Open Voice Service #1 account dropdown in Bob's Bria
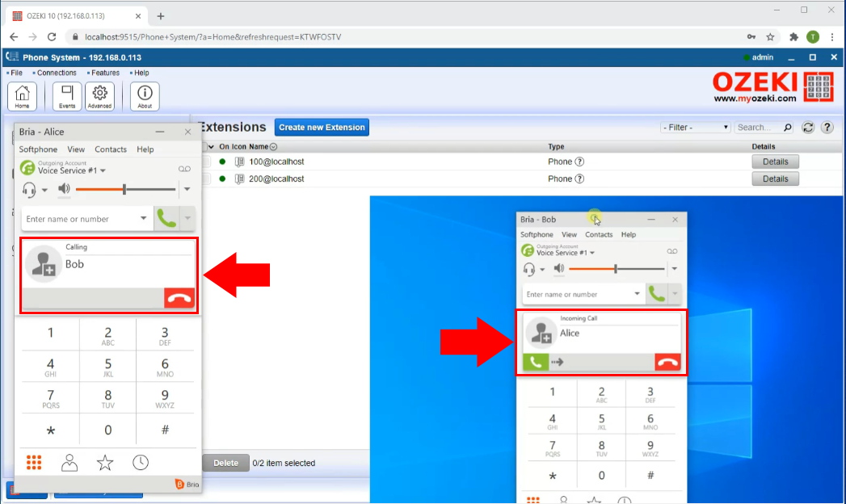The height and width of the screenshot is (504, 846). (x=592, y=253)
